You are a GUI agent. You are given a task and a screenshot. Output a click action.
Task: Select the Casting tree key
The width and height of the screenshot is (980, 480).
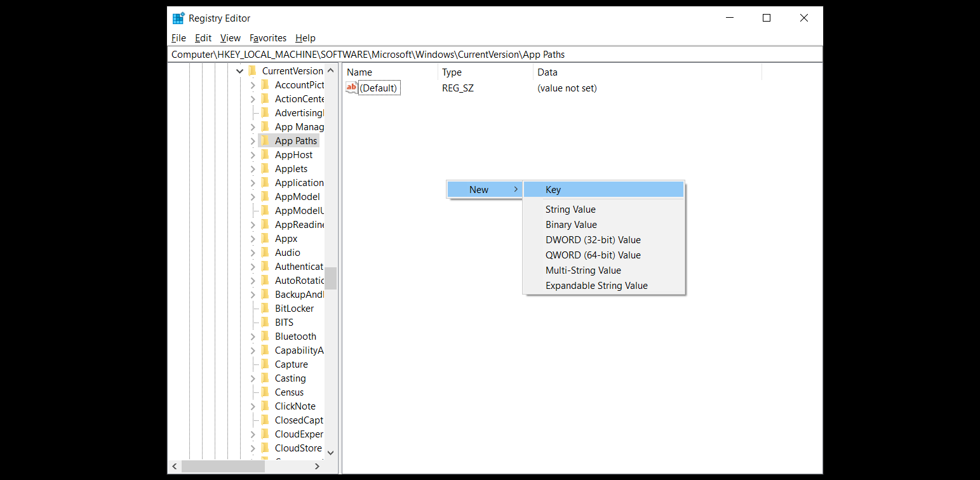pos(290,378)
